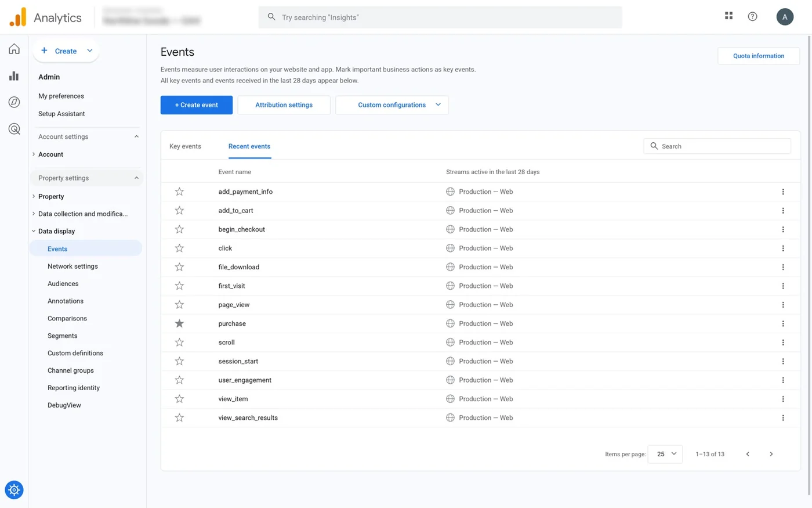The height and width of the screenshot is (508, 812).
Task: Open the Google apps grid icon
Action: click(728, 16)
